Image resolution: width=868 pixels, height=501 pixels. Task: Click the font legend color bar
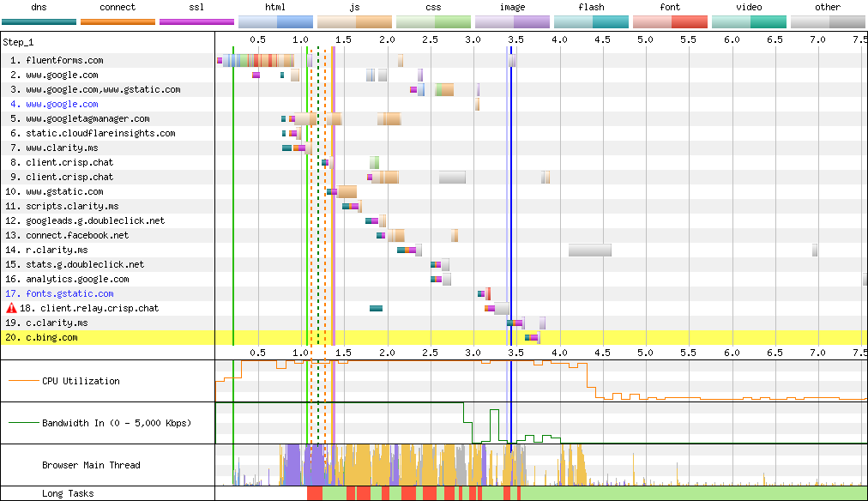[671, 22]
